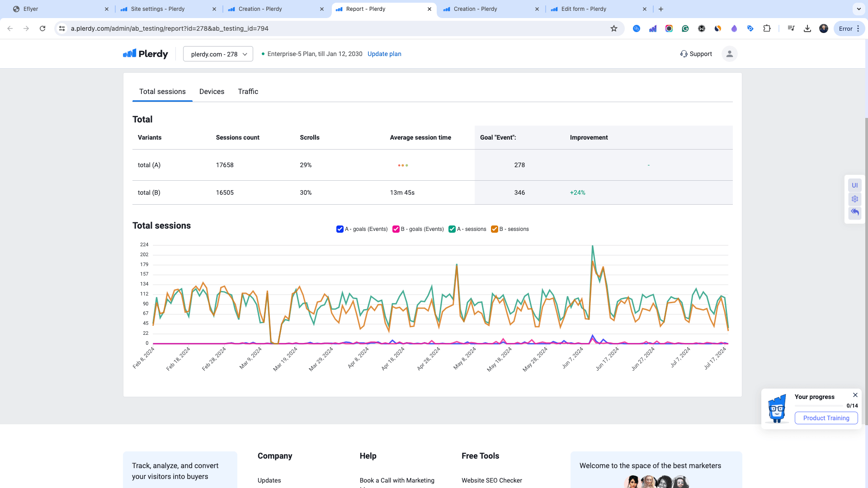The image size is (868, 488).
Task: Toggle the A - goals Events checkbox
Action: coord(340,229)
